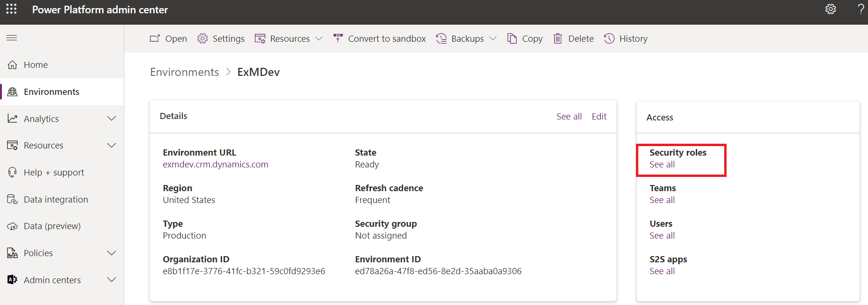Expand the Policies chevron
This screenshot has height=305, width=868.
(x=112, y=253)
